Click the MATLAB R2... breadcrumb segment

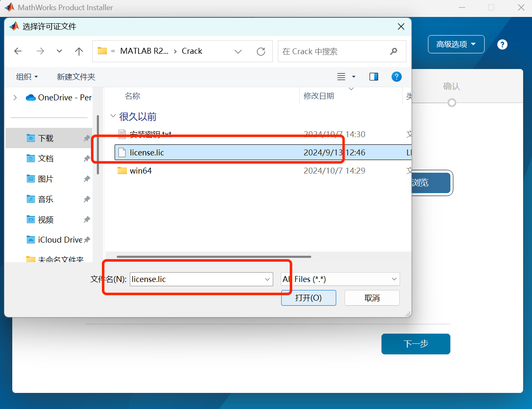click(144, 51)
